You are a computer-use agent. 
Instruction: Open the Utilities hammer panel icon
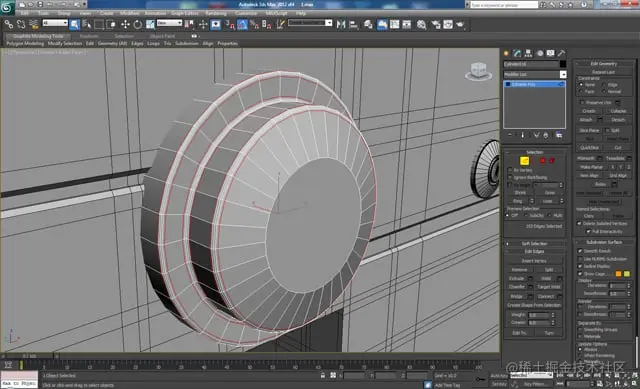click(562, 53)
